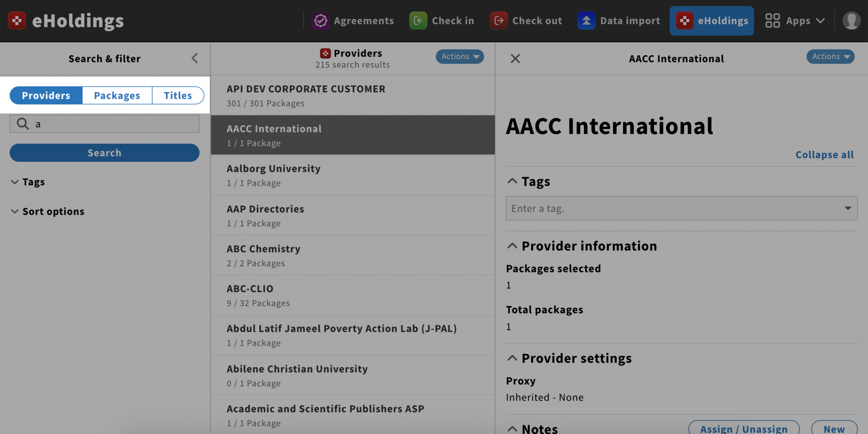Viewport: 868px width, 434px height.
Task: Open the Enter a tag combo box
Action: [x=682, y=208]
